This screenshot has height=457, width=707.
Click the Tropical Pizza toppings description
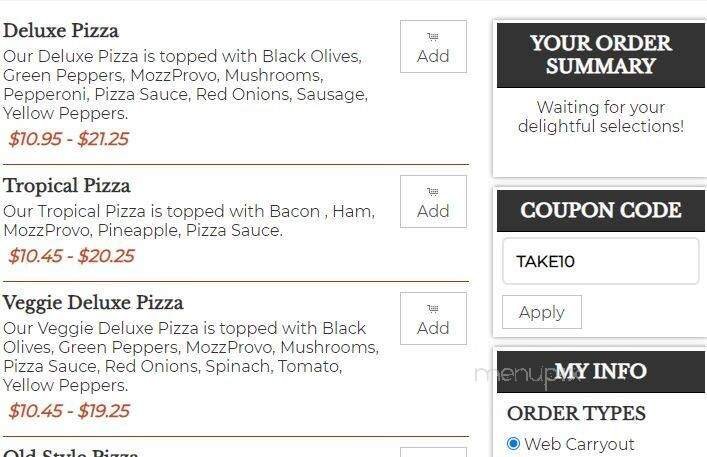[x=188, y=221]
